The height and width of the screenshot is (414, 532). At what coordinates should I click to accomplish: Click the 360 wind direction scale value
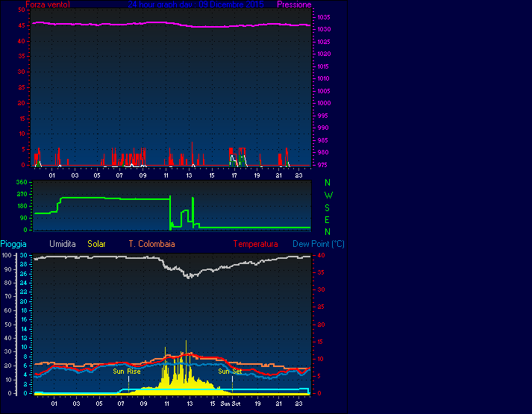(x=22, y=183)
